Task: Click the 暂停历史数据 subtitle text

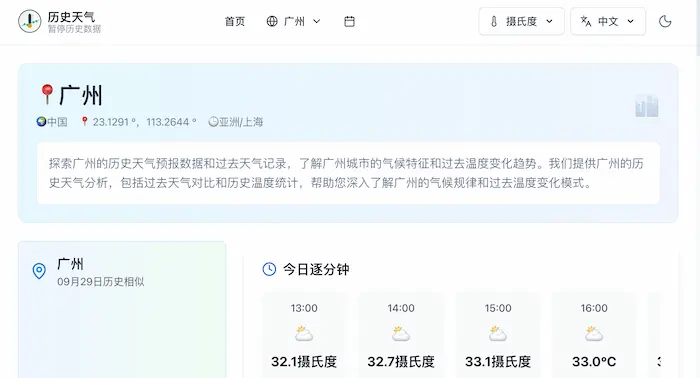Action: click(75, 29)
